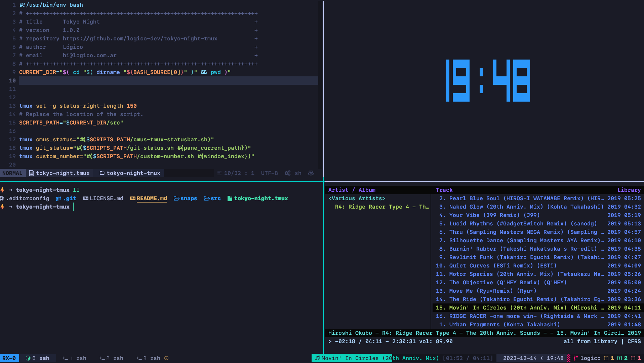This screenshot has height=363, width=644.
Task: Click the git branch icon before logico
Action: click(x=576, y=358)
